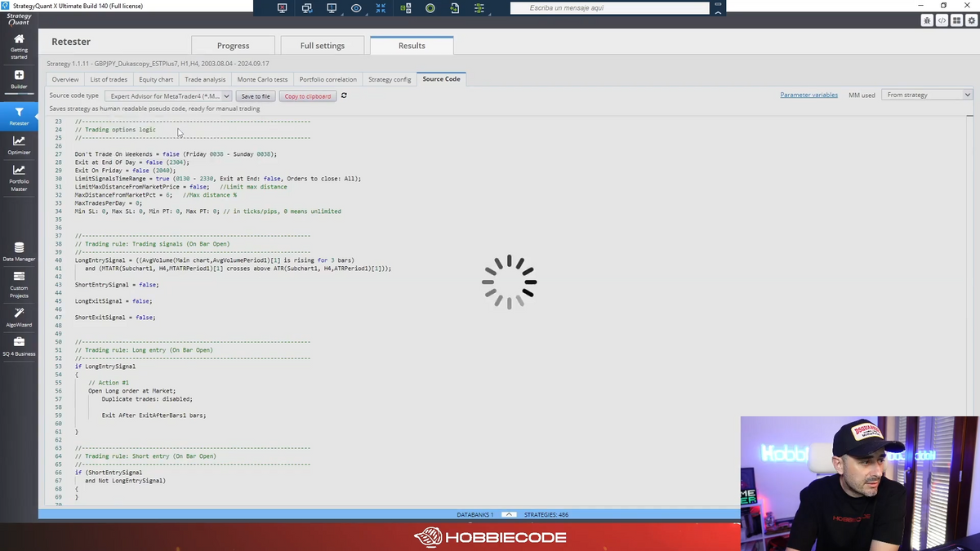Open source code type dropdown

169,96
